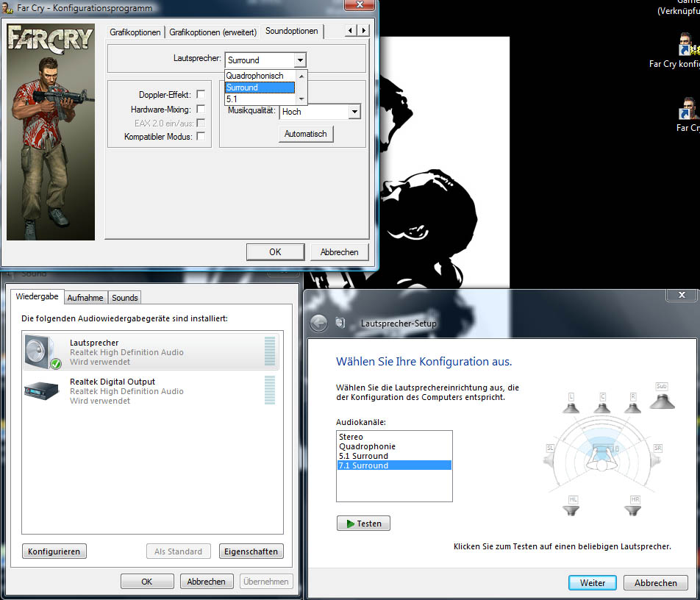Select Stereo in Audiokanäle list
Image resolution: width=700 pixels, height=600 pixels.
pyautogui.click(x=394, y=437)
